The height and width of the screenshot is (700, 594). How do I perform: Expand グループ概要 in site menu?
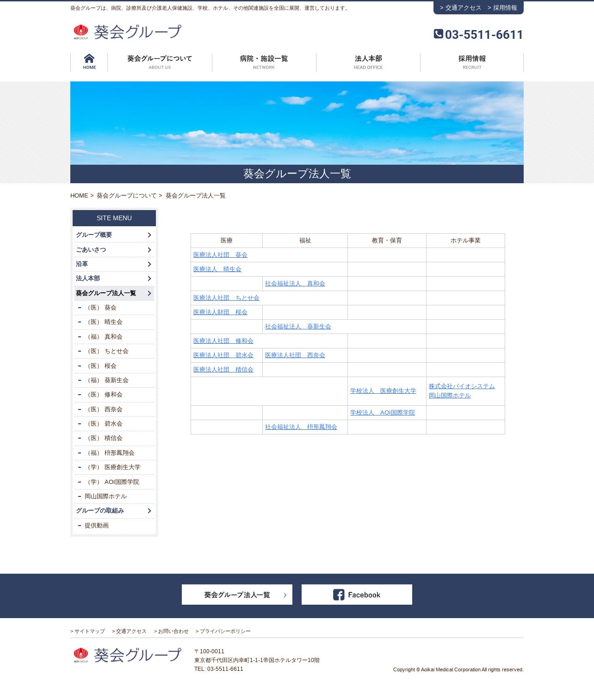point(114,235)
